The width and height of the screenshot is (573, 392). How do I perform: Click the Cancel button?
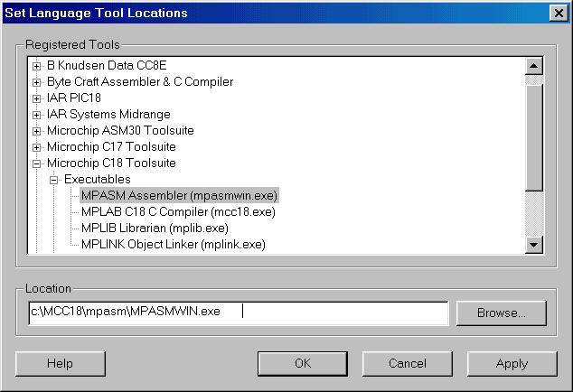click(x=408, y=364)
